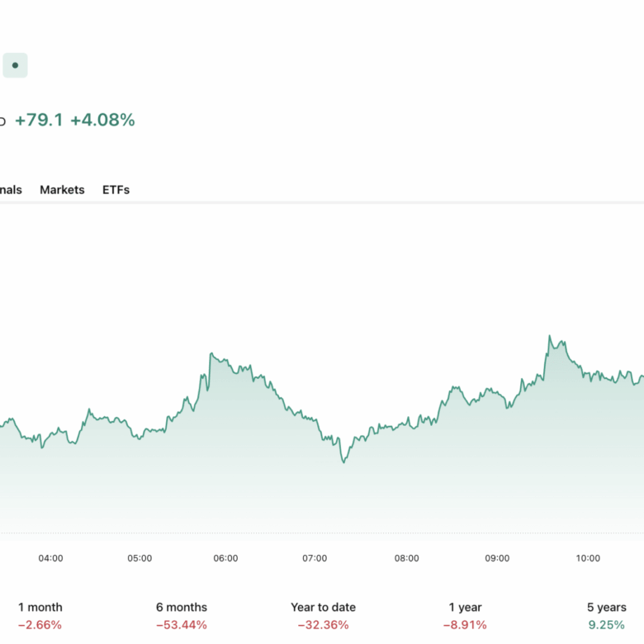Click the −53.44% six-month return
Screen dimensions: 644x644
(x=182, y=625)
